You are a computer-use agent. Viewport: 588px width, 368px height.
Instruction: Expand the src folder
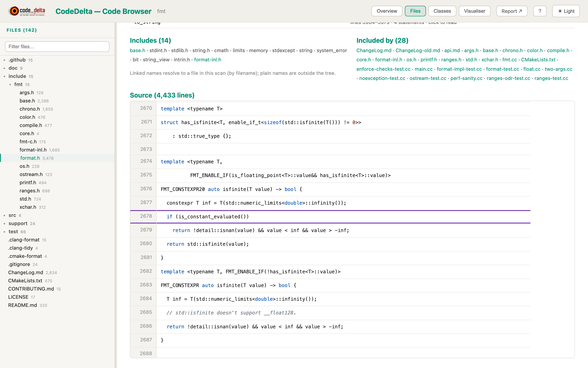[x=12, y=215]
